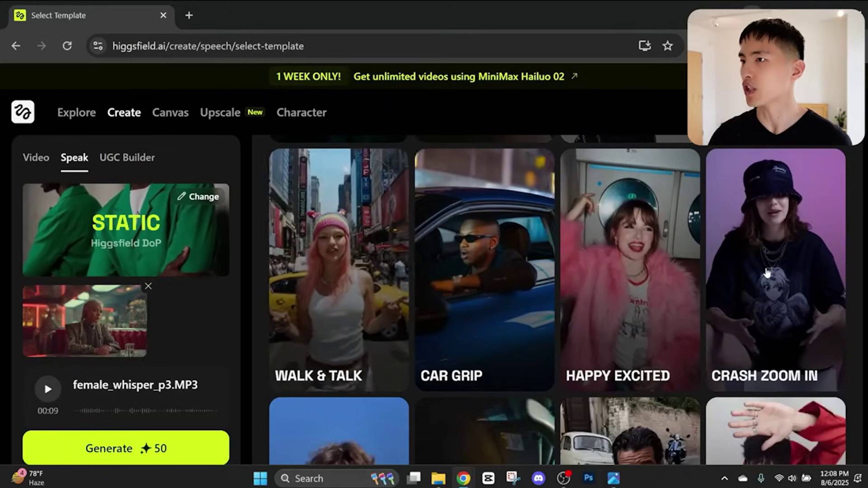The height and width of the screenshot is (488, 868).
Task: Open site information icon in address bar
Action: [98, 46]
